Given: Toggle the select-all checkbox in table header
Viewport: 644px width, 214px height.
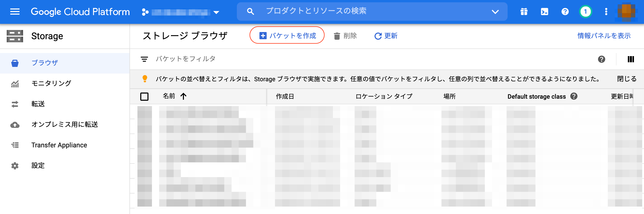Looking at the screenshot, I should pos(144,97).
